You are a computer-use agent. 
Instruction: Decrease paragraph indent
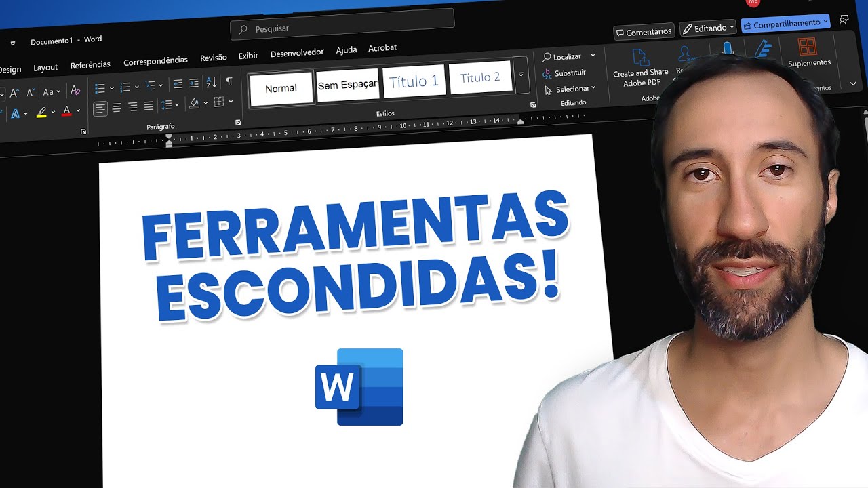pos(178,84)
